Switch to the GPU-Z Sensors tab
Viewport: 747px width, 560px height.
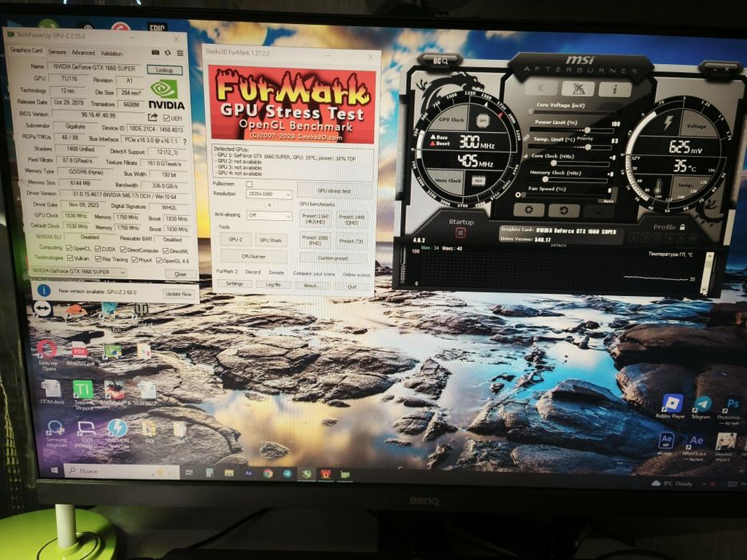(x=57, y=51)
